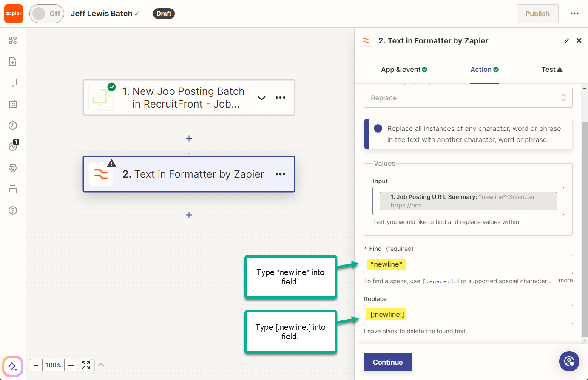Viewport: 588px width, 380px height.
Task: Open the calendar schedule sidebar icon
Action: click(13, 104)
